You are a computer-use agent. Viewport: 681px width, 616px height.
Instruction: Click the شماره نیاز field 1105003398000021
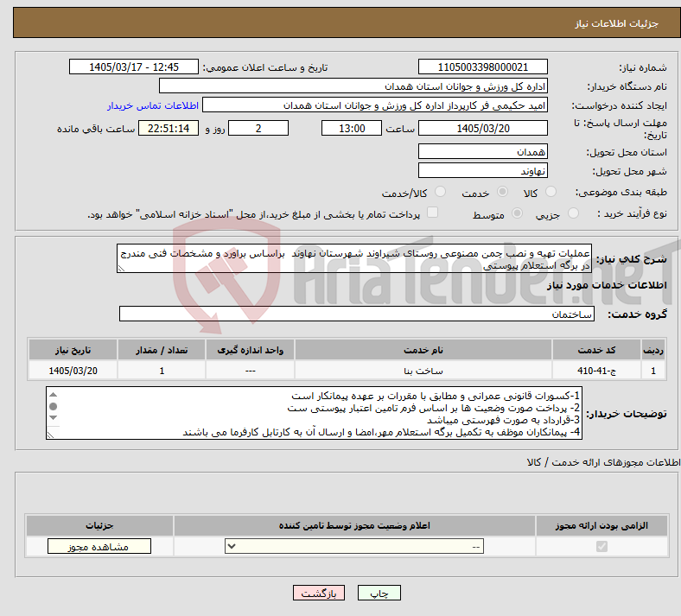click(x=482, y=67)
